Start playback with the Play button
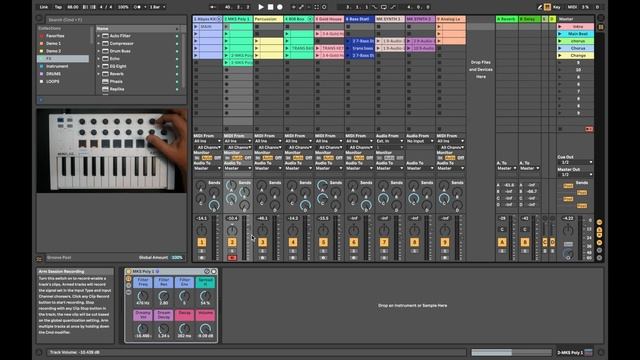 click(x=261, y=7)
